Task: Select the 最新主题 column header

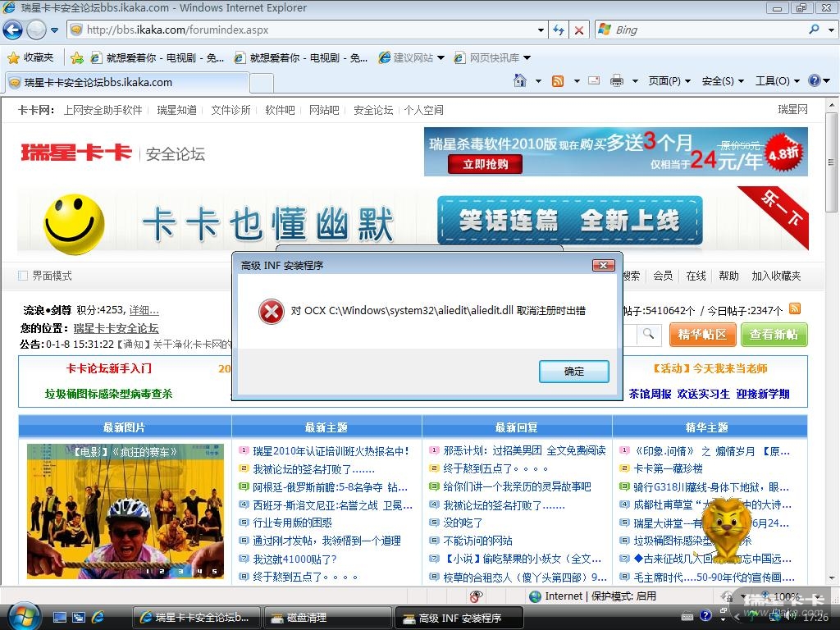Action: point(326,427)
